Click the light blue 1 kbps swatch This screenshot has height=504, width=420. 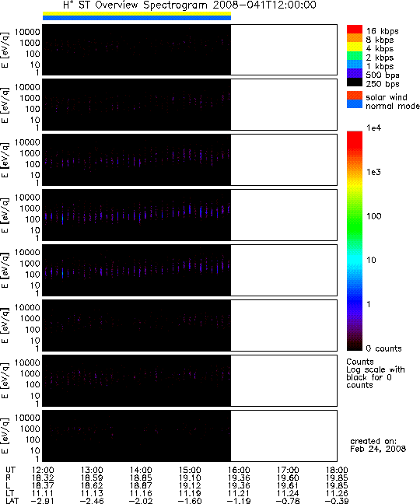point(355,65)
